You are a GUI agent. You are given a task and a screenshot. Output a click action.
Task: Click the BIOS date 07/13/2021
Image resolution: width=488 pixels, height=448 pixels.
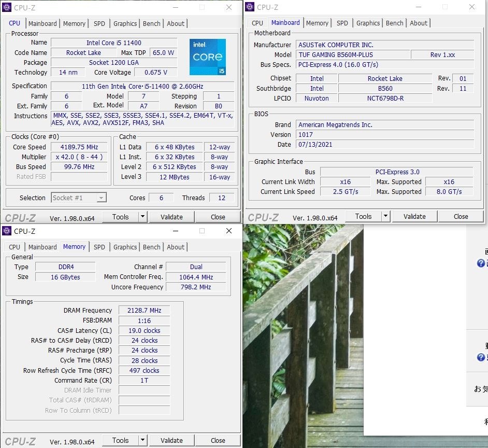point(385,145)
